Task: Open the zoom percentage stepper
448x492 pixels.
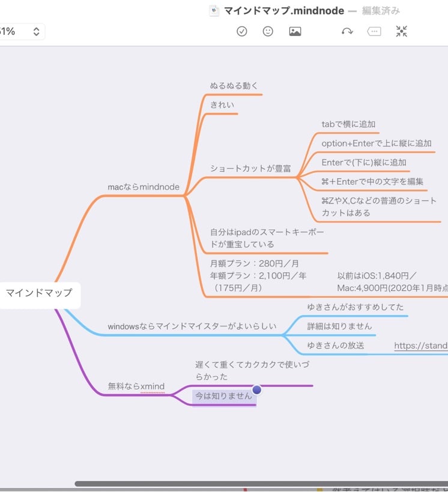Action: tap(36, 32)
